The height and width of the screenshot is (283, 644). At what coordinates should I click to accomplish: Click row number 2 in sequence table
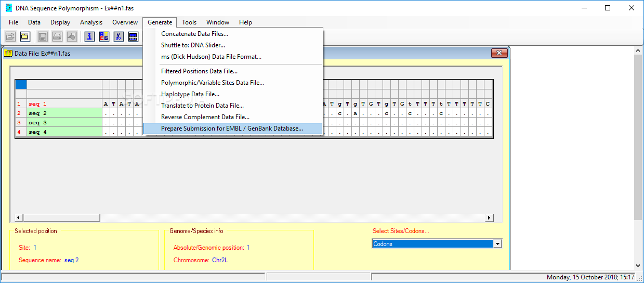[21, 113]
